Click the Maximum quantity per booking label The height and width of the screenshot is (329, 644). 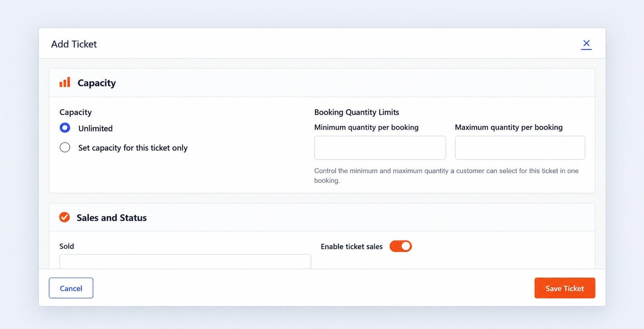coord(509,127)
